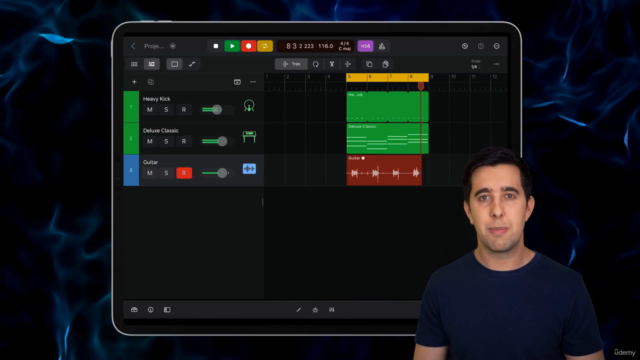Click the icon left of the track options ellipsis
Screen dimensions: 640x360
pos(237,82)
